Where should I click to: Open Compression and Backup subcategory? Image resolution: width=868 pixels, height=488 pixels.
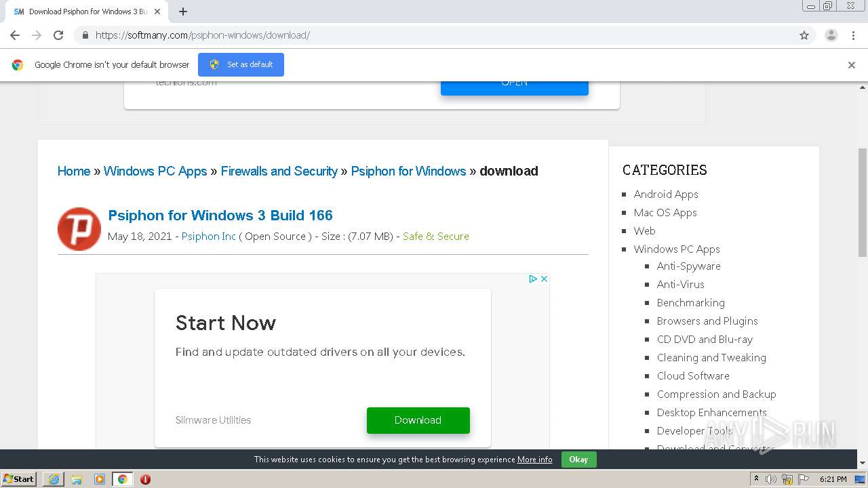[x=716, y=394]
